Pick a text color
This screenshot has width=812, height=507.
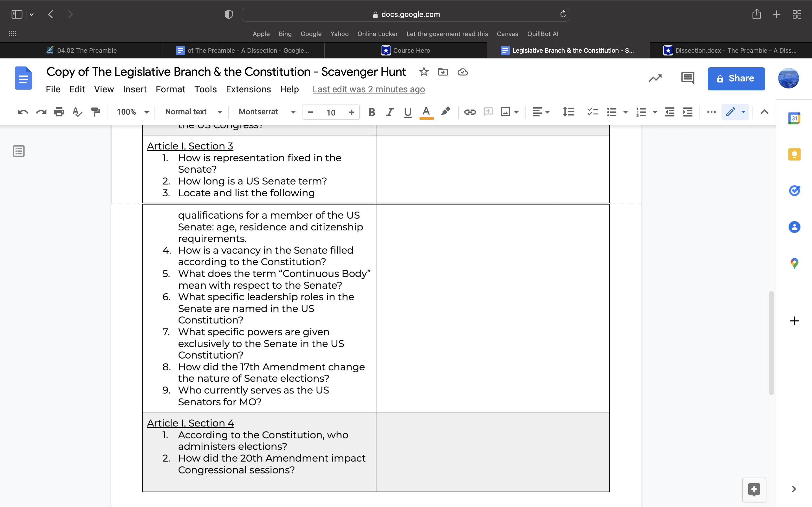pyautogui.click(x=426, y=112)
